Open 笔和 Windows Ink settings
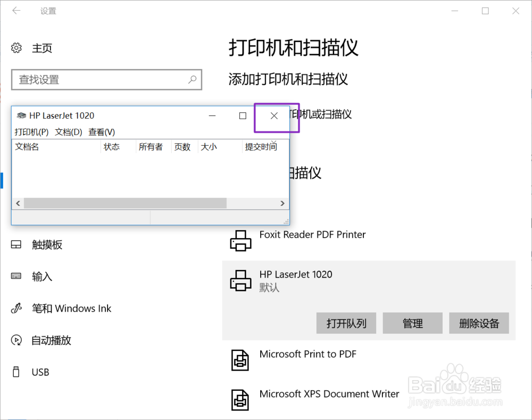This screenshot has height=420, width=532. click(72, 308)
